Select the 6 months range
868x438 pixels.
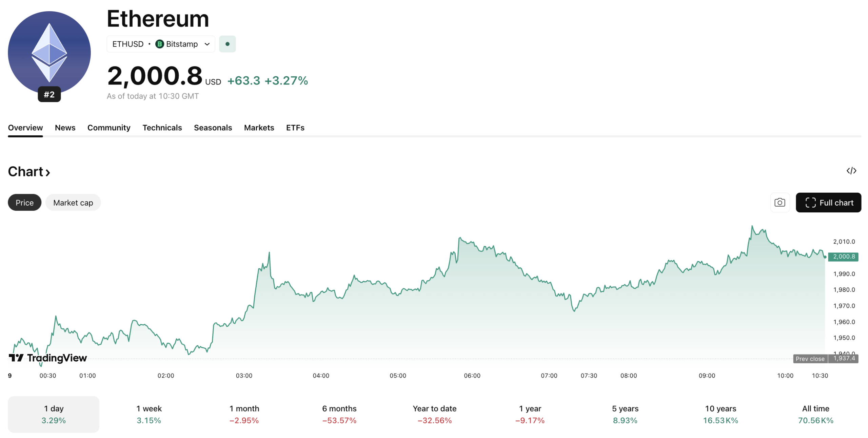tap(339, 414)
